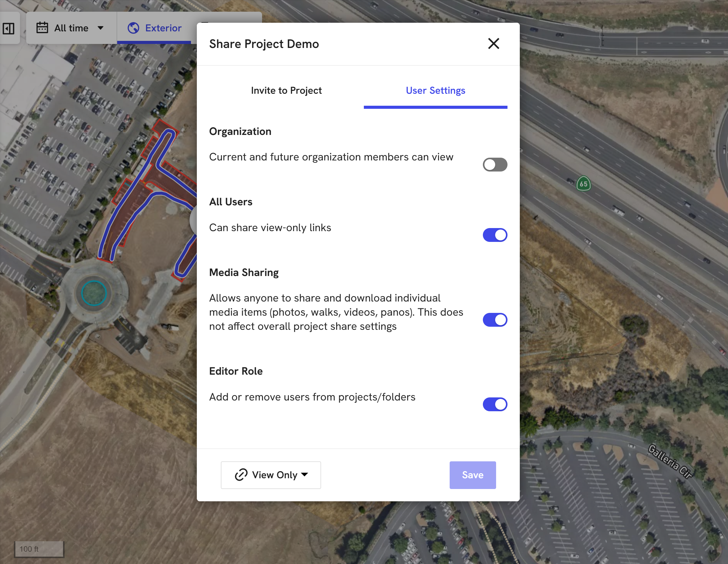Click the Exterior globe icon
Viewport: 728px width, 564px height.
click(133, 28)
